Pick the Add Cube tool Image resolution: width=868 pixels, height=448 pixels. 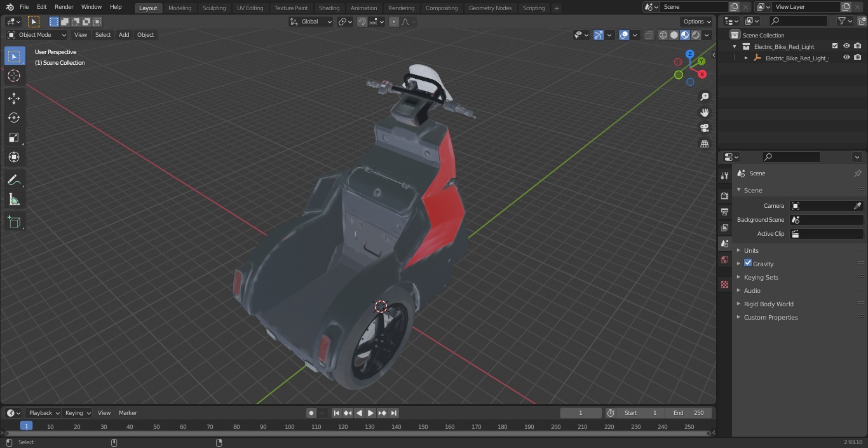[x=14, y=222]
